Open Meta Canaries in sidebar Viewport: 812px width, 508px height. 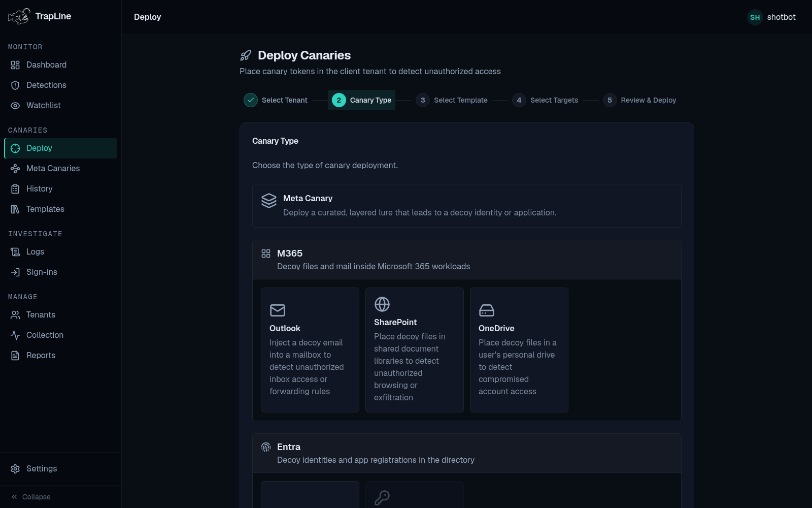coord(61,169)
